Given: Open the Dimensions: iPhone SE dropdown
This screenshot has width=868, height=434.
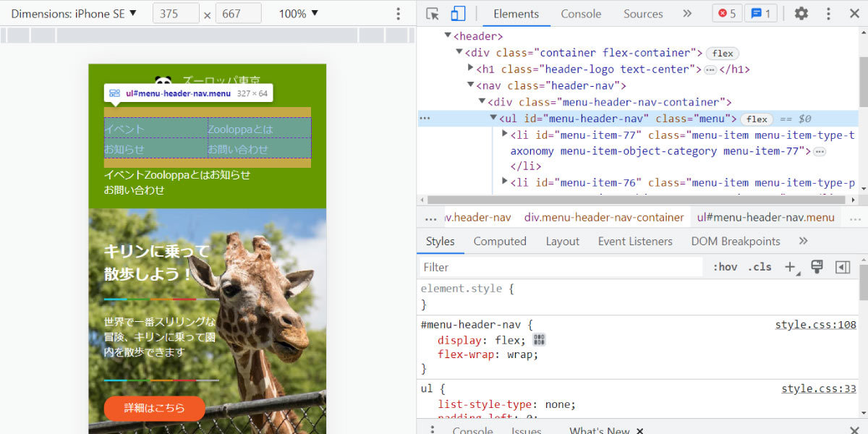Looking at the screenshot, I should tap(74, 14).
